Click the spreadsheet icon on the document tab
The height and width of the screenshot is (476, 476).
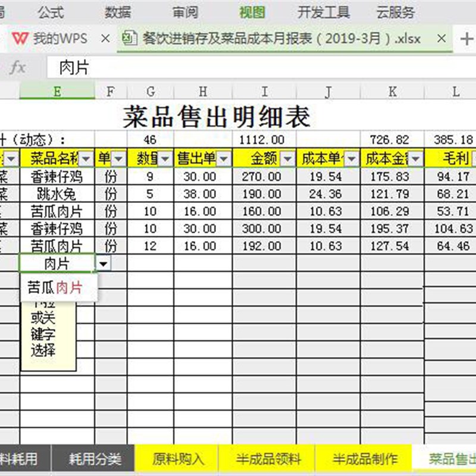[x=130, y=36]
